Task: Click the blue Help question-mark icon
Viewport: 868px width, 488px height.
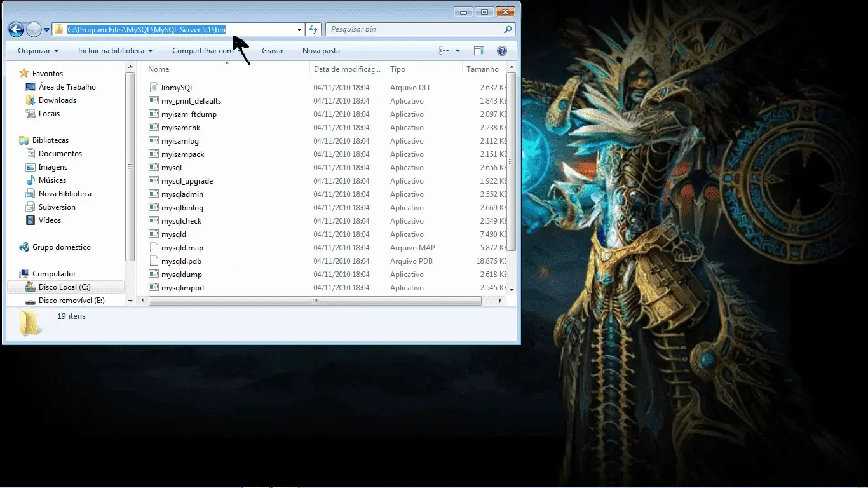Action: (501, 51)
